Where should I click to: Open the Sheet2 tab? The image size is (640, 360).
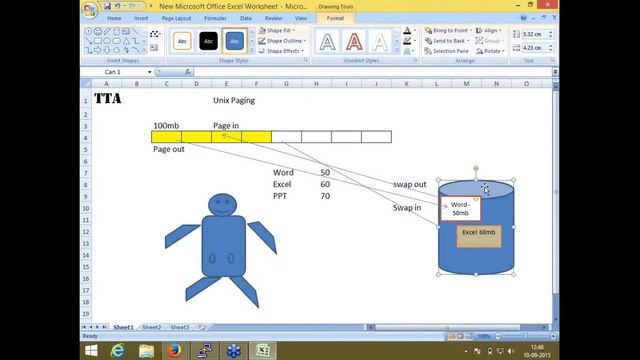click(151, 327)
